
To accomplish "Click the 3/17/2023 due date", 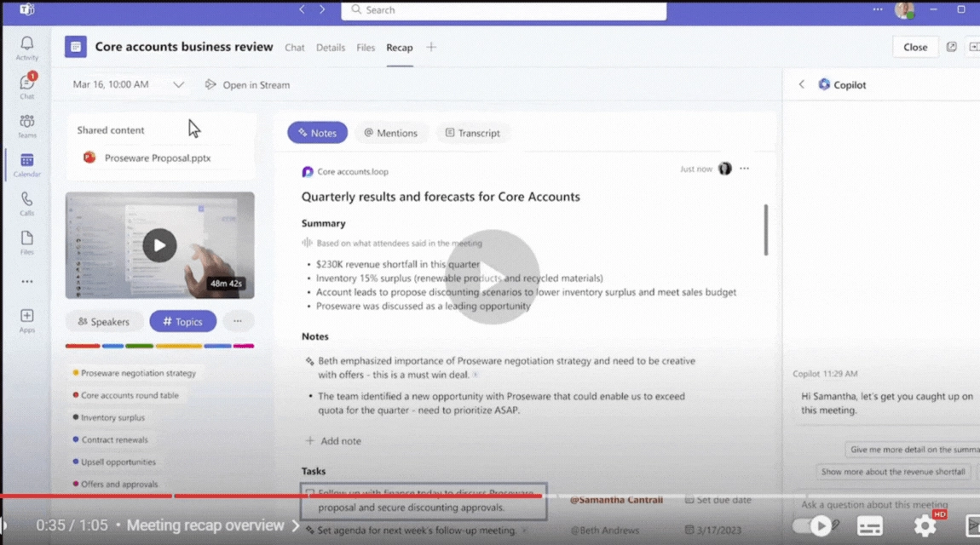I will click(712, 530).
